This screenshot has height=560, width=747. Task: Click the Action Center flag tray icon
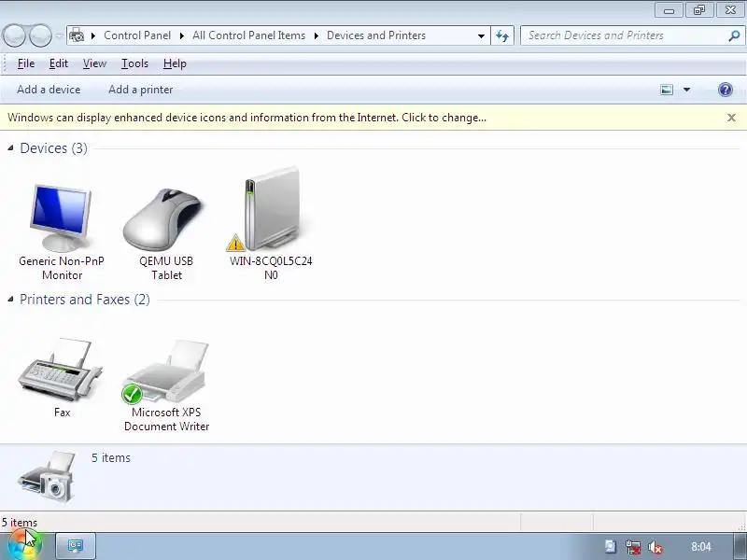(x=611, y=547)
